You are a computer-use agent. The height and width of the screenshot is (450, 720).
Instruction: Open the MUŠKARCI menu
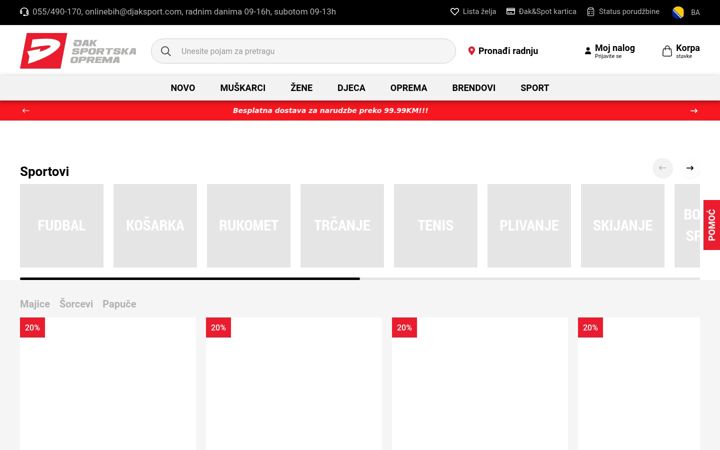(243, 88)
